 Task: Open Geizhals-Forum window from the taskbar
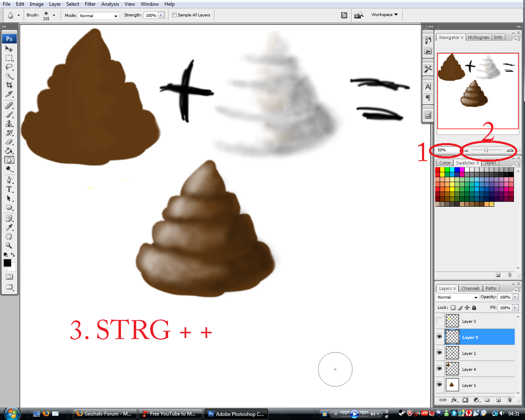[x=104, y=414]
